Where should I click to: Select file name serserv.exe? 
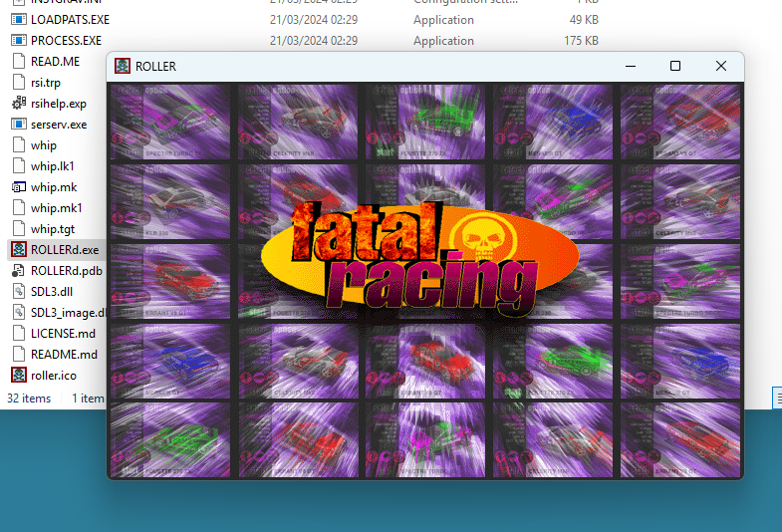click(x=59, y=125)
